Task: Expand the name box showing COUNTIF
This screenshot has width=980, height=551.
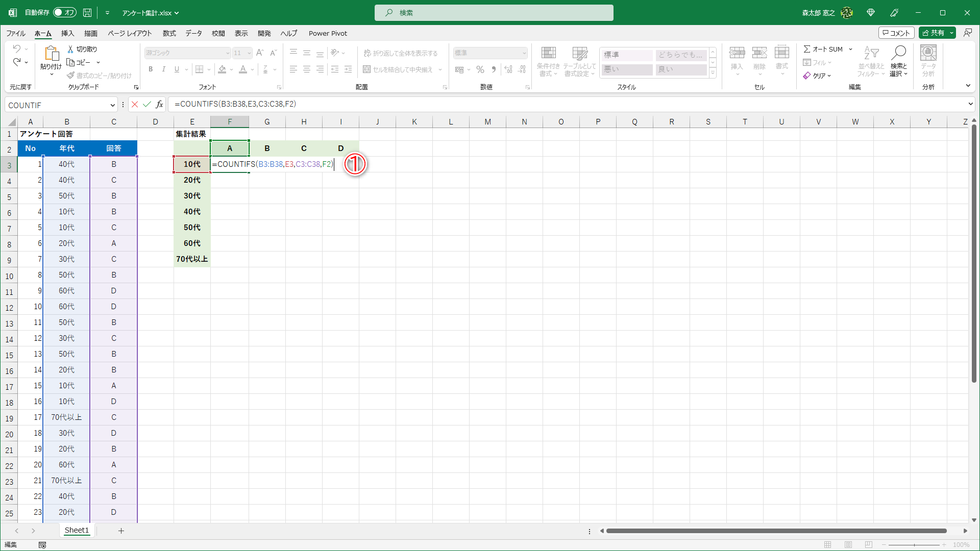Action: pos(113,105)
